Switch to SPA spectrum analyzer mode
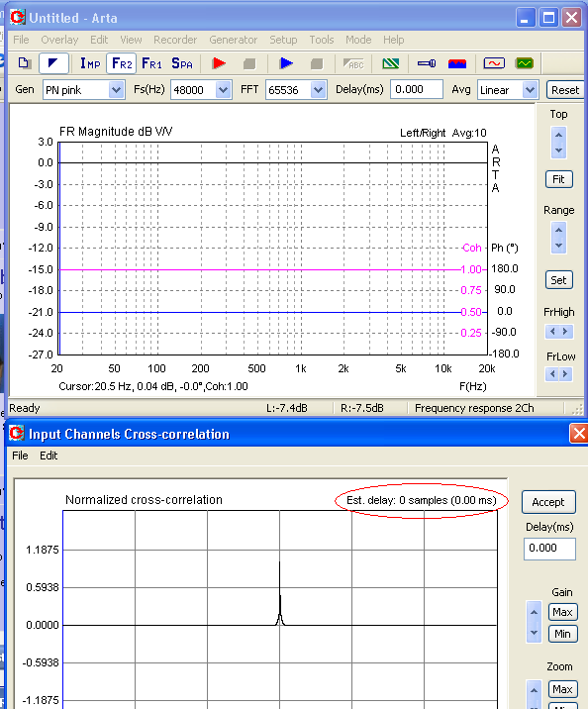This screenshot has height=709, width=588. coord(182,63)
